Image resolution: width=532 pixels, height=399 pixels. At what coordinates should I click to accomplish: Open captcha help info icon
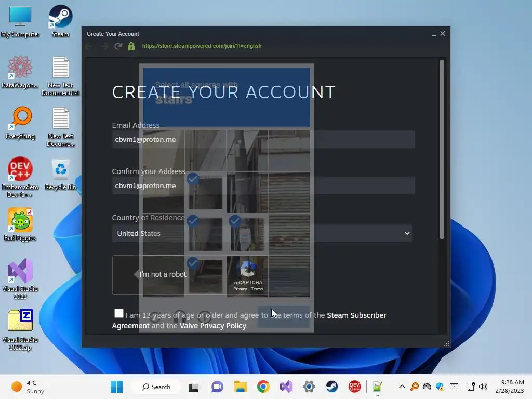tap(205, 317)
